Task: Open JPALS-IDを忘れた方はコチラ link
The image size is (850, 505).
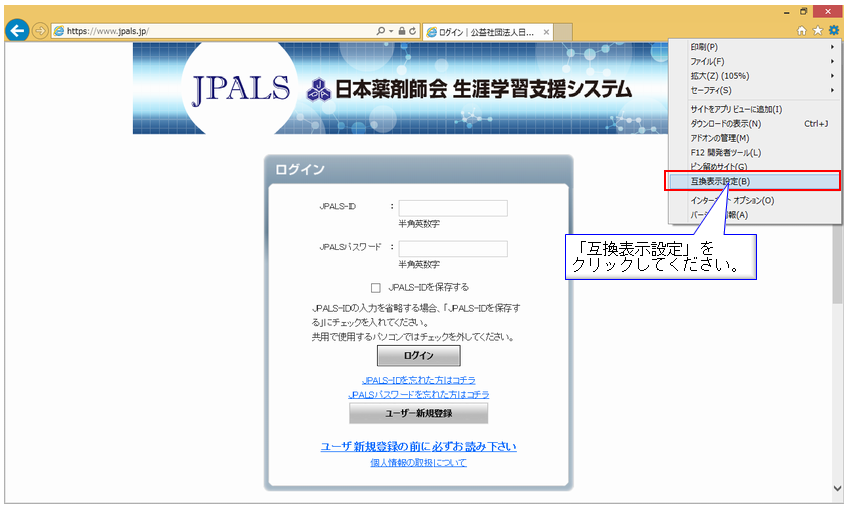Action: [x=419, y=380]
